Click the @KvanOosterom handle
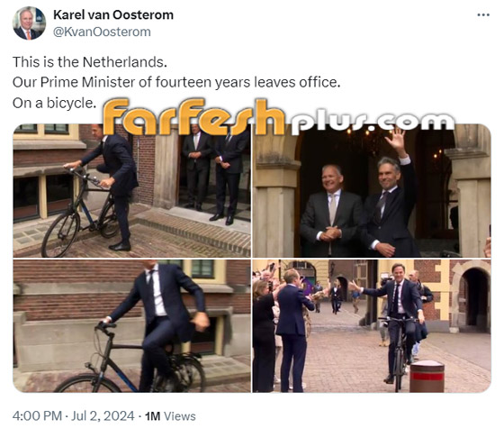The image size is (504, 428). tap(102, 32)
